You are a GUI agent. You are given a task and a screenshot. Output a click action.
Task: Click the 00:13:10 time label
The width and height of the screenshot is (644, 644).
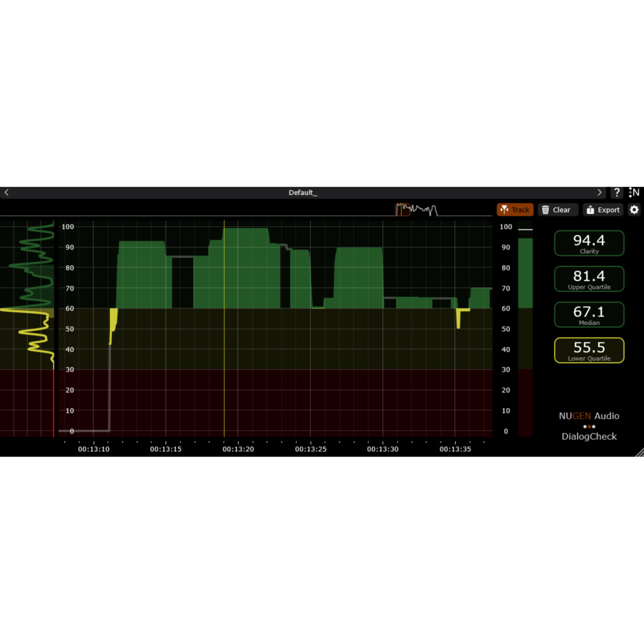point(94,449)
